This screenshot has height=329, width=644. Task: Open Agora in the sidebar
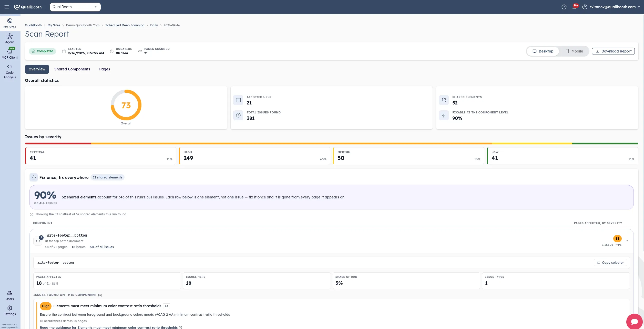pyautogui.click(x=10, y=39)
